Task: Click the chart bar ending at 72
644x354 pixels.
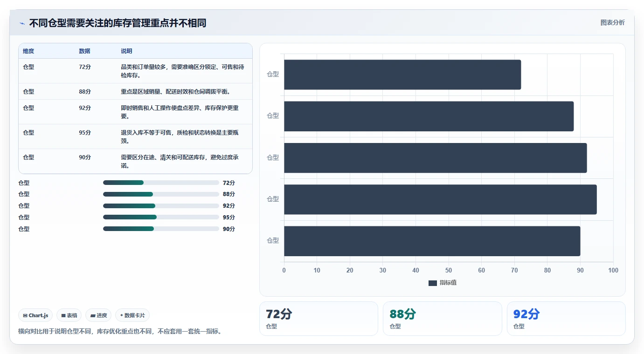Action: click(x=402, y=75)
